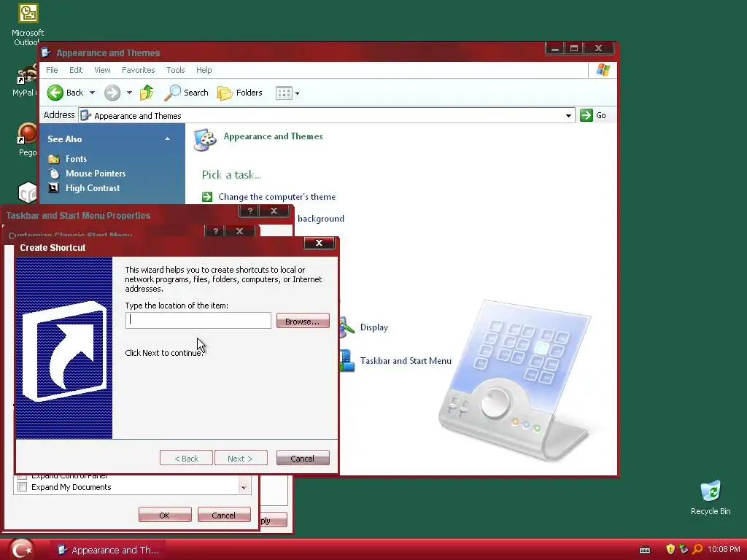
Task: Click the High Contrast link
Action: pyautogui.click(x=93, y=188)
